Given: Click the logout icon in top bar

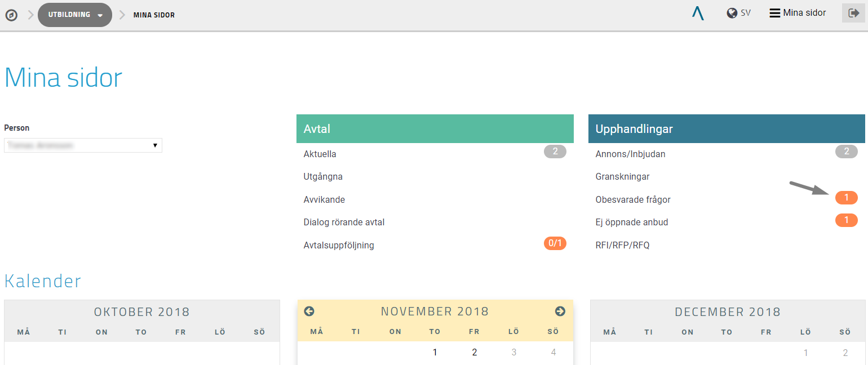Looking at the screenshot, I should click(853, 13).
